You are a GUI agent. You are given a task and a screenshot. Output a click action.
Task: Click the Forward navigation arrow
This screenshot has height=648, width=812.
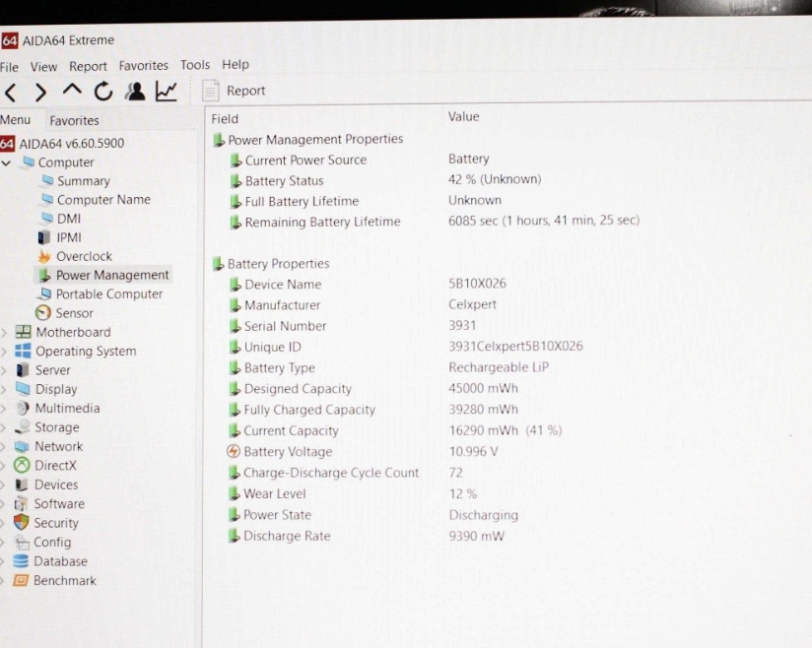click(40, 93)
